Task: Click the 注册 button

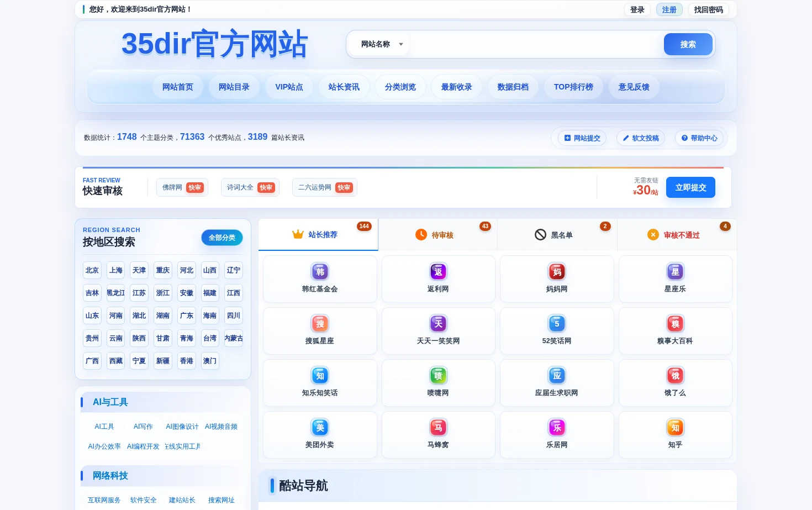Action: (x=669, y=9)
